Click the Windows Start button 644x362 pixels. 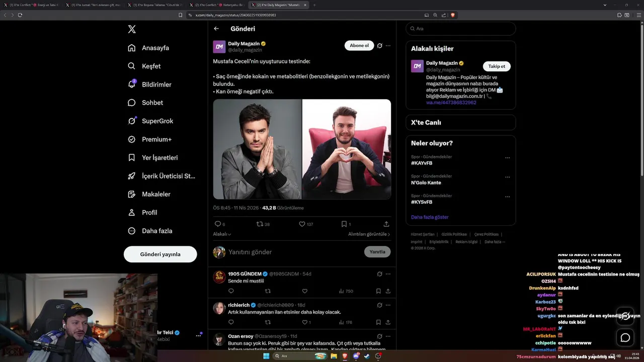(x=266, y=356)
